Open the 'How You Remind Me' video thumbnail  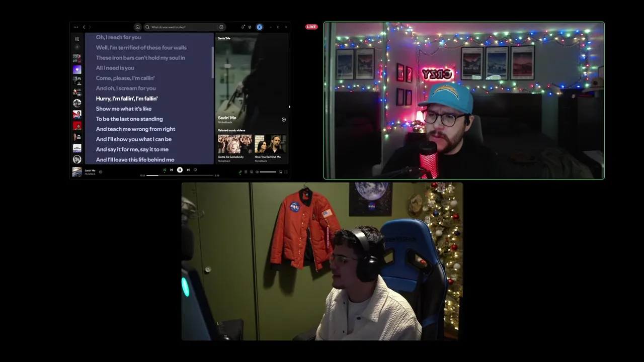[x=271, y=144]
